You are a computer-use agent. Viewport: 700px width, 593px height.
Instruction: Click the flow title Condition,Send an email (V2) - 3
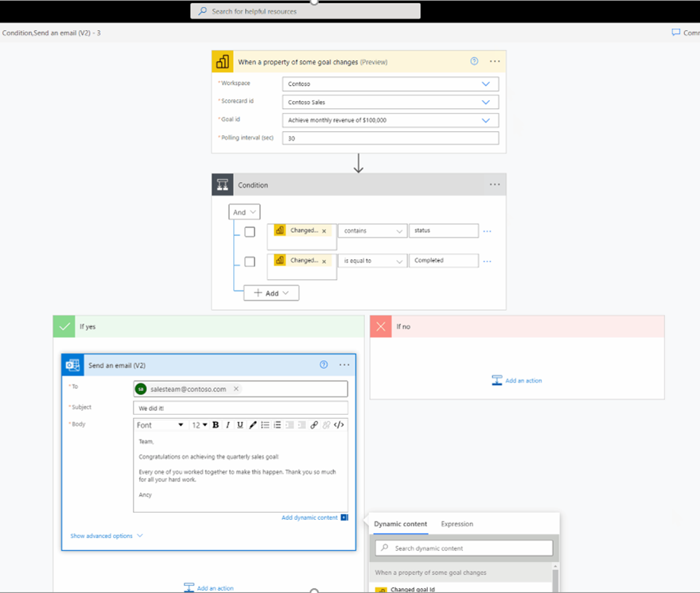tap(52, 33)
